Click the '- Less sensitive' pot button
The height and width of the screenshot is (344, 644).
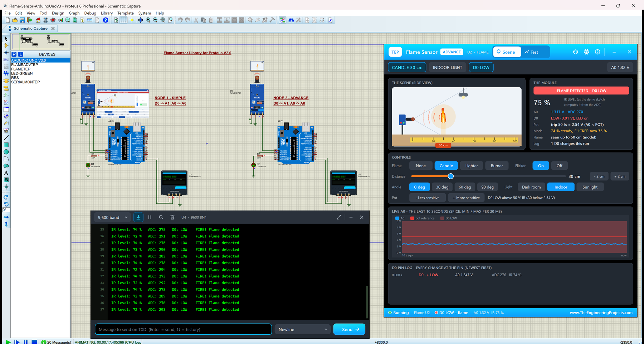click(428, 198)
